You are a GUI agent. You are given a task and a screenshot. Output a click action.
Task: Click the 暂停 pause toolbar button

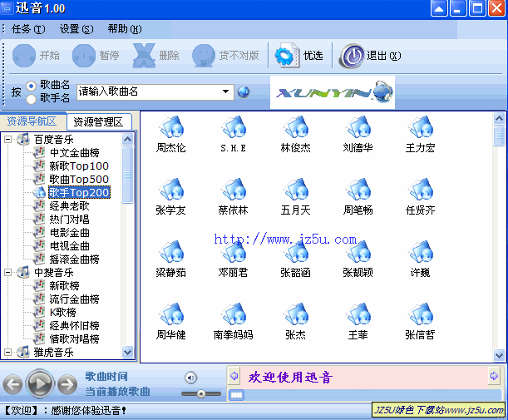point(96,56)
